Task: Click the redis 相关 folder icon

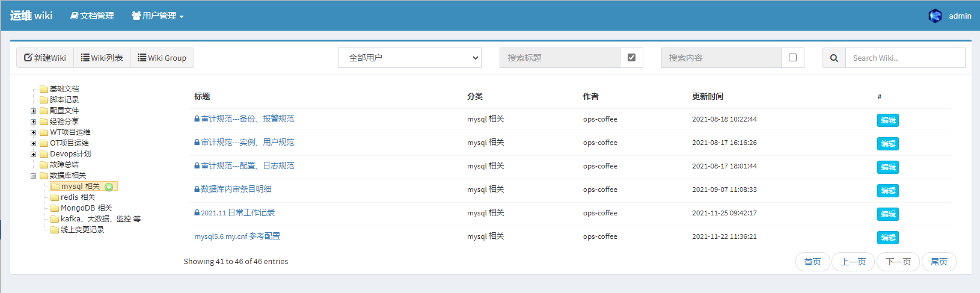Action: (x=55, y=197)
